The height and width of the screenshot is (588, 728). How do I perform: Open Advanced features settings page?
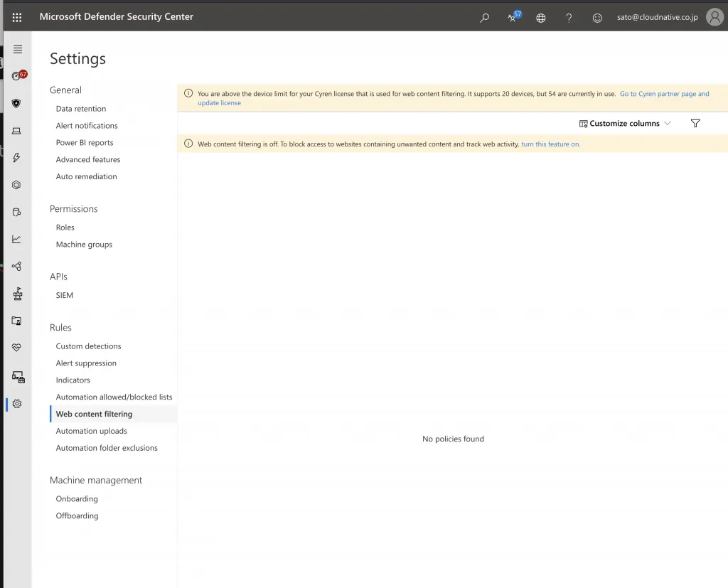88,160
